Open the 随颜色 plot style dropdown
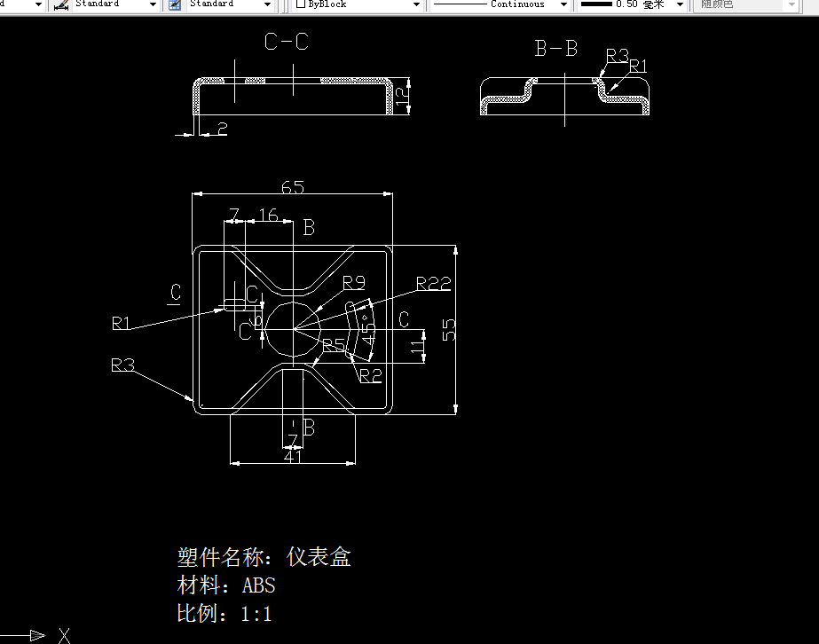Screen dimensions: 819x644 [x=792, y=4]
